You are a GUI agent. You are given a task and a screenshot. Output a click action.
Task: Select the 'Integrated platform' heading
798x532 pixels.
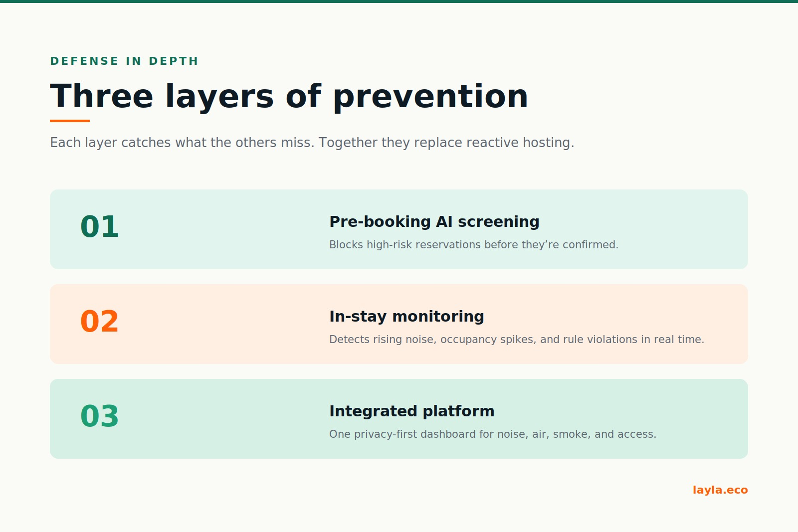point(412,411)
